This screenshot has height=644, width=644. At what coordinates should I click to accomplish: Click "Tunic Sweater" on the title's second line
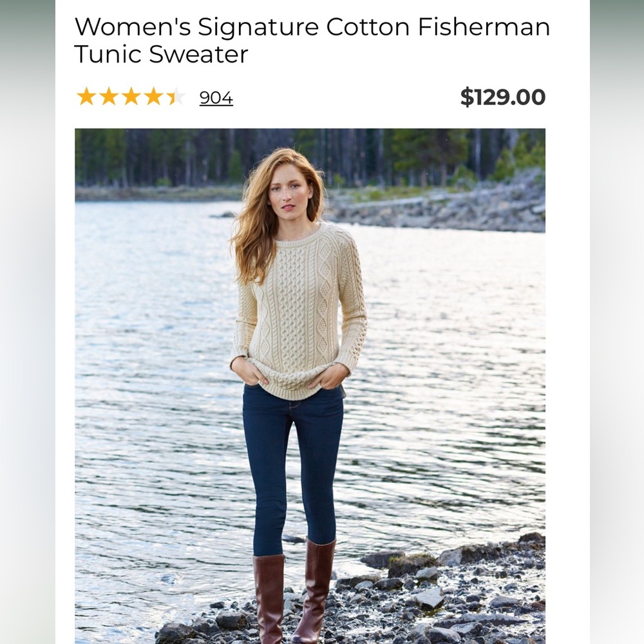[x=161, y=54]
